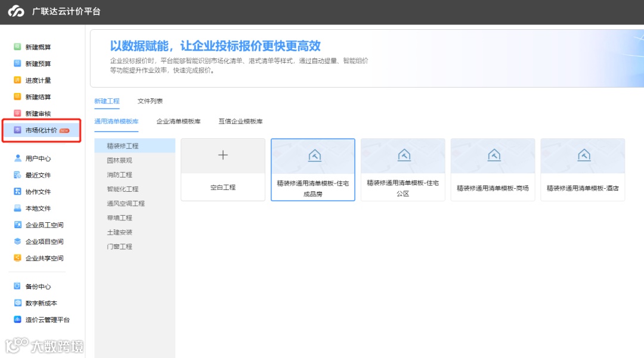Image resolution: width=644 pixels, height=358 pixels.
Task: Click the 进度计量 sidebar icon
Action: pos(17,80)
